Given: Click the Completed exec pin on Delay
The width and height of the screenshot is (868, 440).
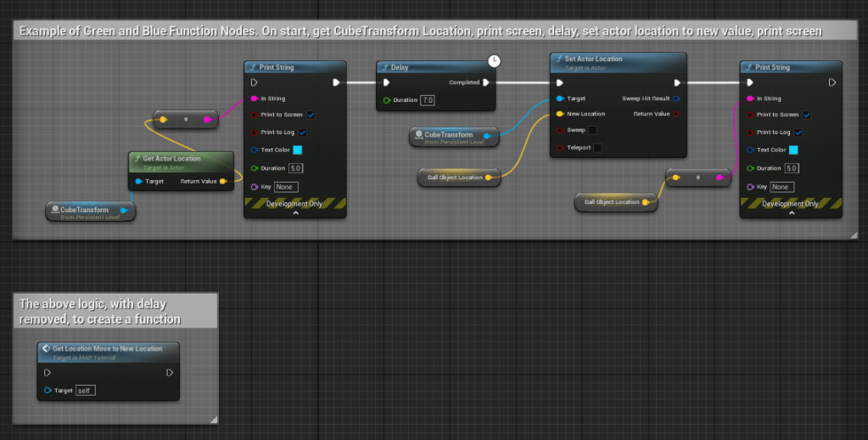Looking at the screenshot, I should 486,82.
